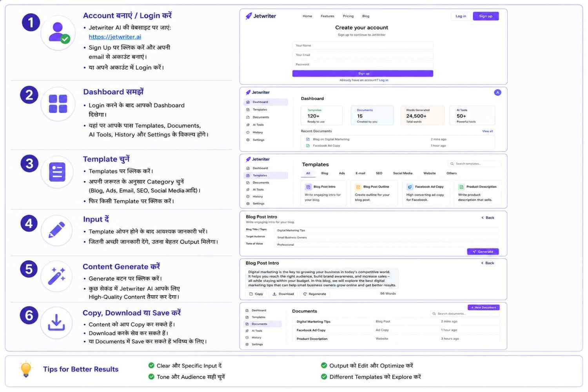Go Back from the Blog Post Intro input form

(488, 218)
